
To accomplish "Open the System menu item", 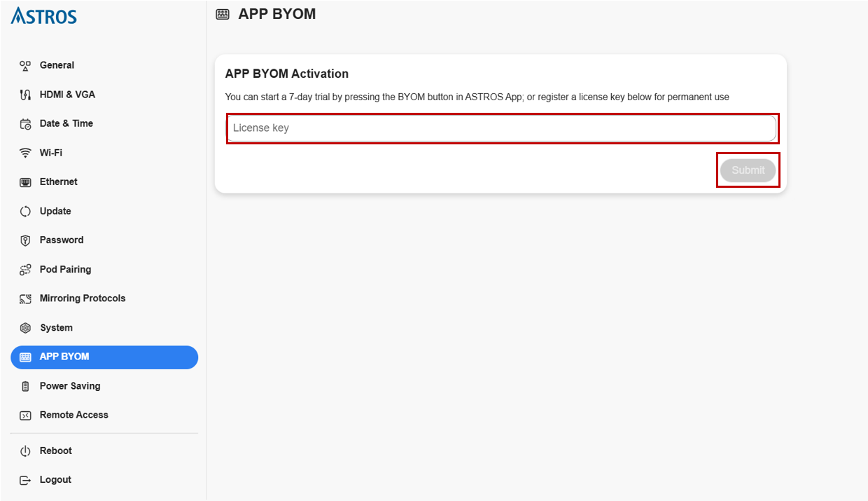I will click(x=56, y=328).
